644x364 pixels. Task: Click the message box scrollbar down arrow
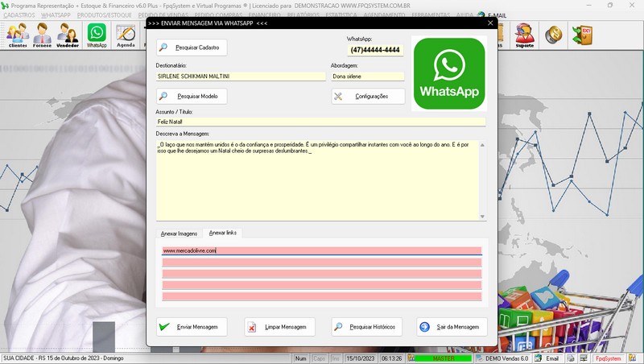coord(482,216)
